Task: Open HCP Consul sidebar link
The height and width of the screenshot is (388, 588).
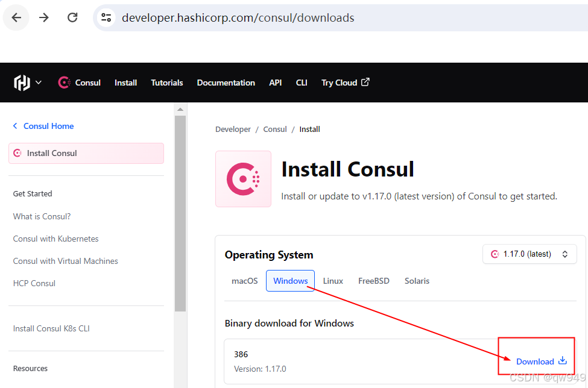Action: click(x=34, y=284)
